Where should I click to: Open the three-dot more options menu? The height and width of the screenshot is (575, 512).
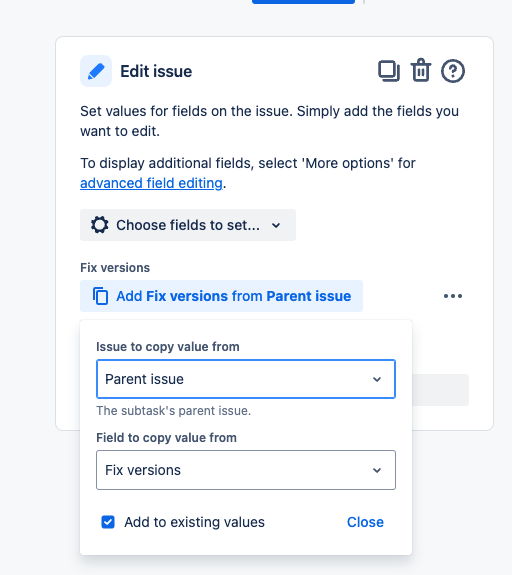[453, 296]
